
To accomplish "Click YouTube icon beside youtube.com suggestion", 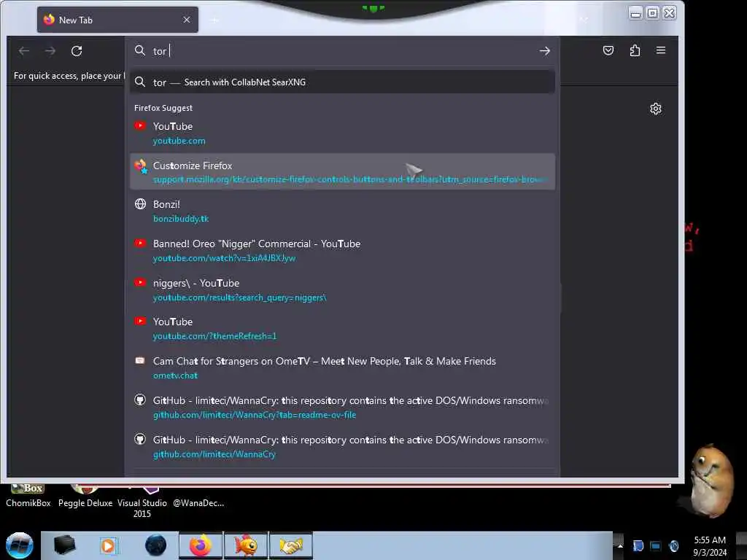I will pos(139,125).
